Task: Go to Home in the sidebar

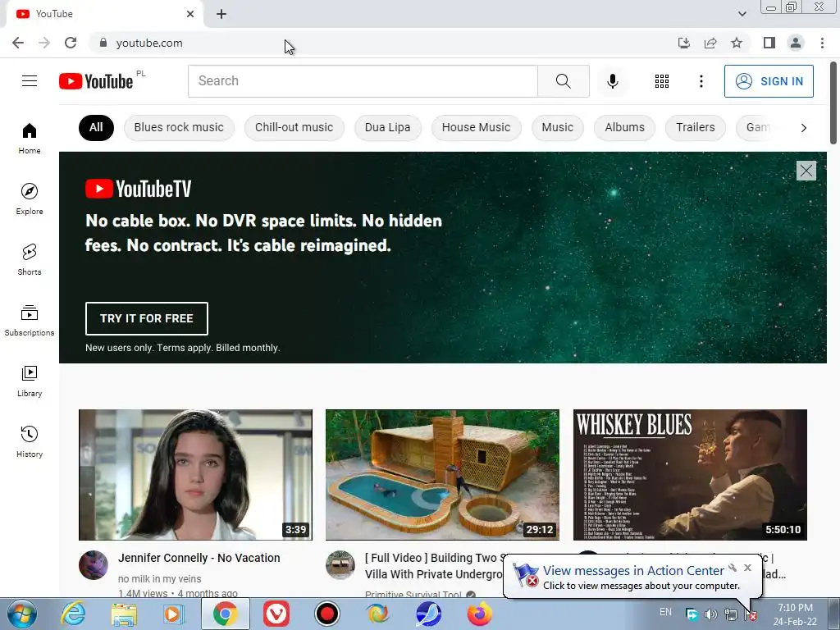Action: coord(30,138)
